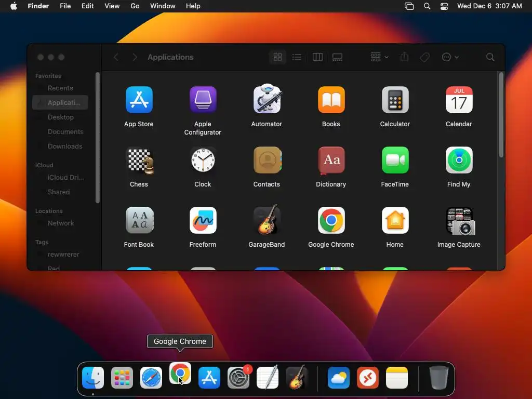
Task: Open the Help menu
Action: 193,6
